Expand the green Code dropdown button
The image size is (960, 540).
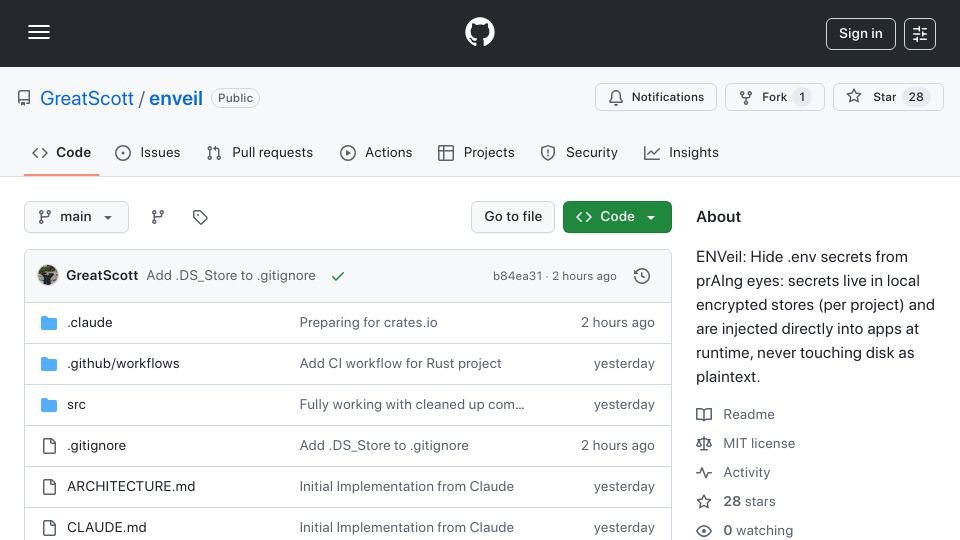click(617, 217)
